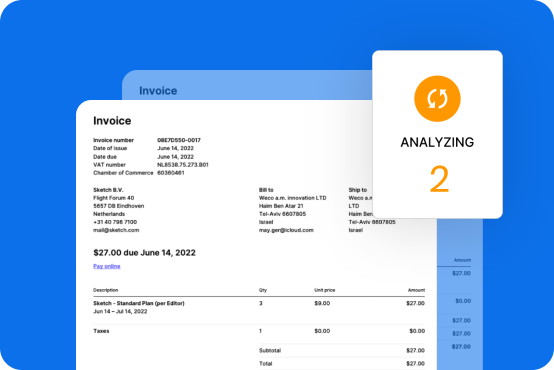554x370 pixels.
Task: Click the mail@sketch.com email address
Action: [116, 230]
